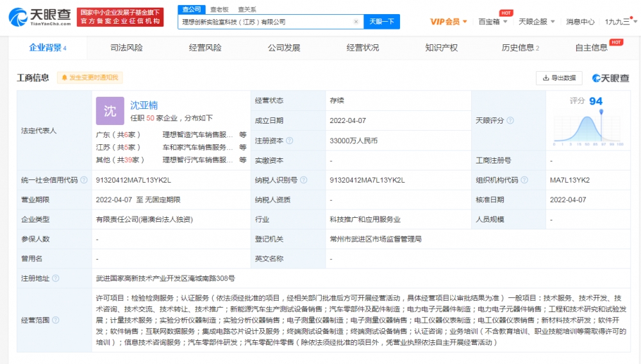Select the 经营状况 tab
Viewport: 641px width, 364px height.
click(x=363, y=48)
